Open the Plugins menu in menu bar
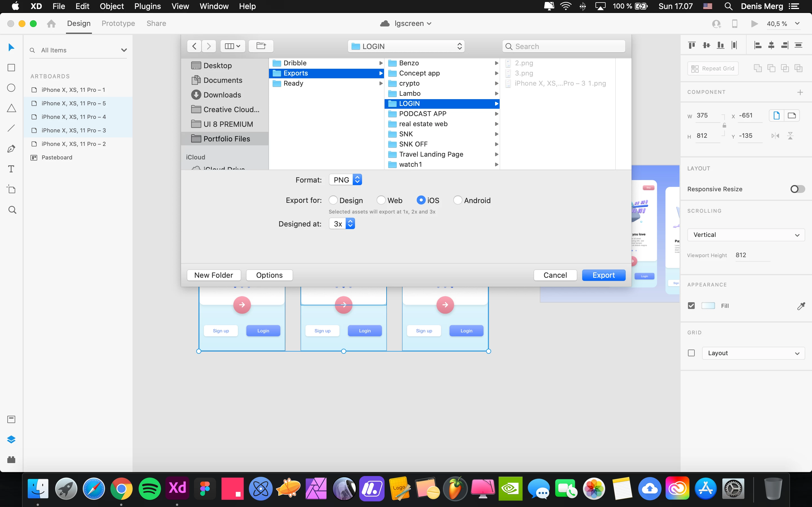This screenshot has width=812, height=507. click(x=147, y=6)
